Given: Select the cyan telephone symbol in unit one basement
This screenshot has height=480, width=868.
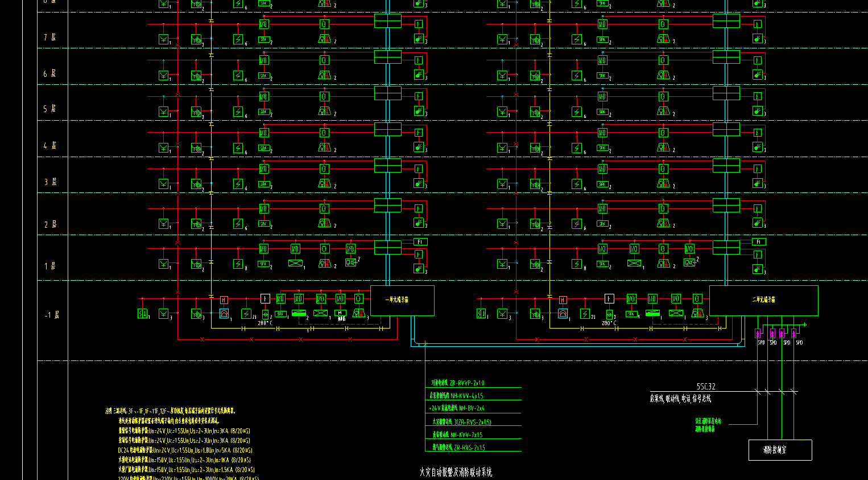Looking at the screenshot, I should coord(224,313).
